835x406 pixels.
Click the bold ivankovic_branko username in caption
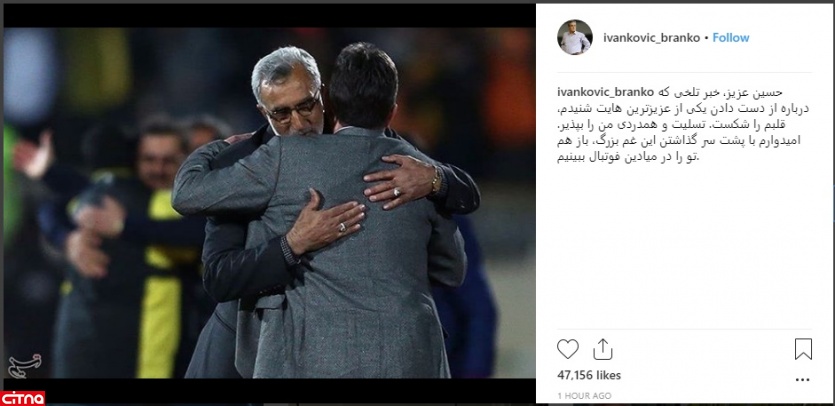pyautogui.click(x=605, y=92)
